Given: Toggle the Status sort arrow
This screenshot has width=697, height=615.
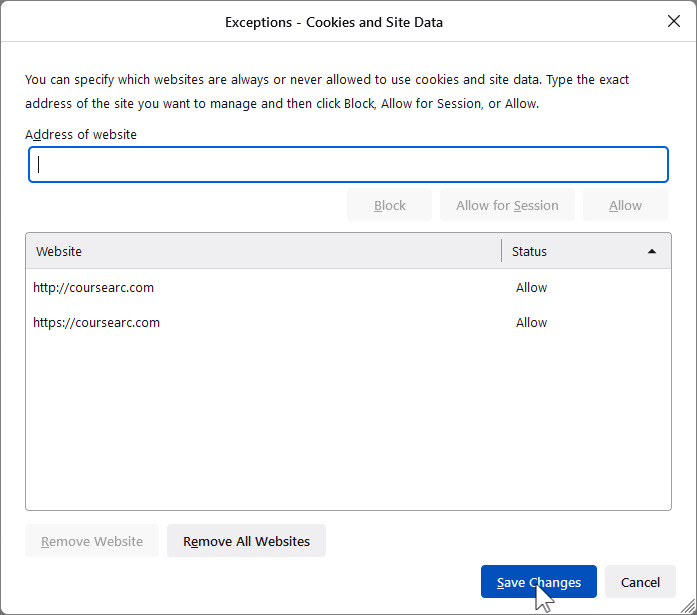Looking at the screenshot, I should pyautogui.click(x=652, y=252).
